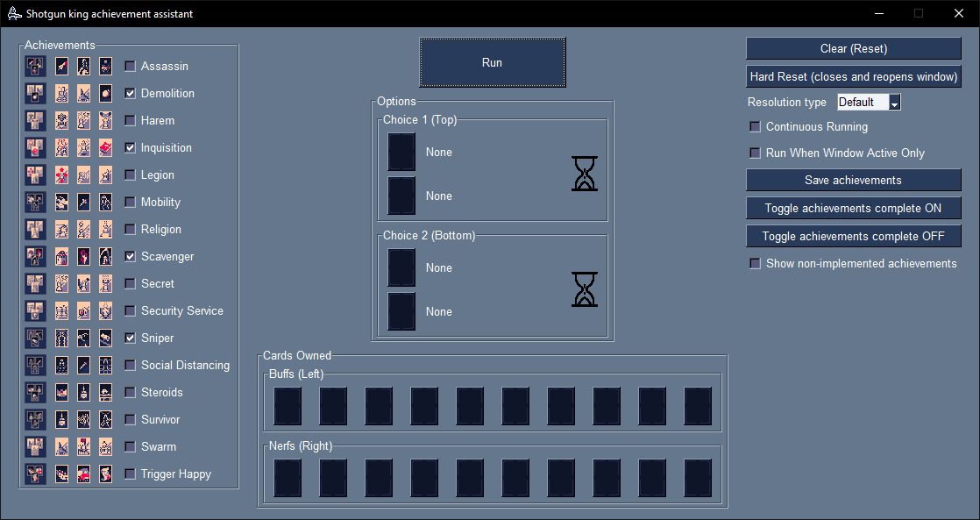
Task: Click the dagger card icon in the Assassin row
Action: pyautogui.click(x=60, y=66)
